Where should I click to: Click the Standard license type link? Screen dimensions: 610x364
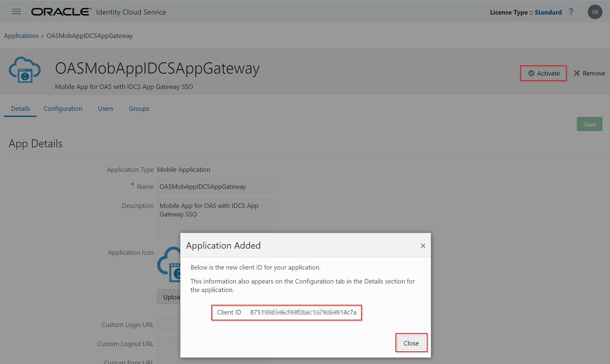[548, 12]
